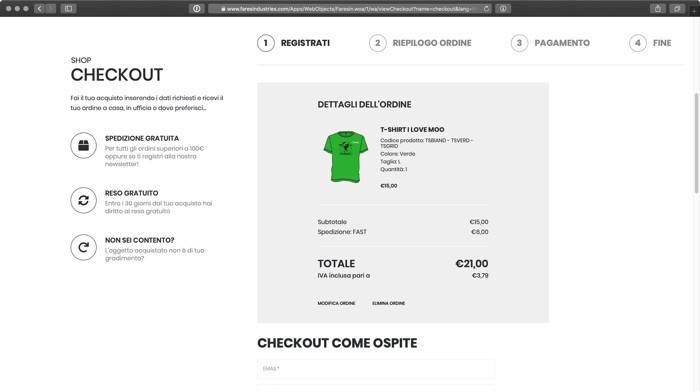Toggle the Safari sidebar button

tap(68, 8)
